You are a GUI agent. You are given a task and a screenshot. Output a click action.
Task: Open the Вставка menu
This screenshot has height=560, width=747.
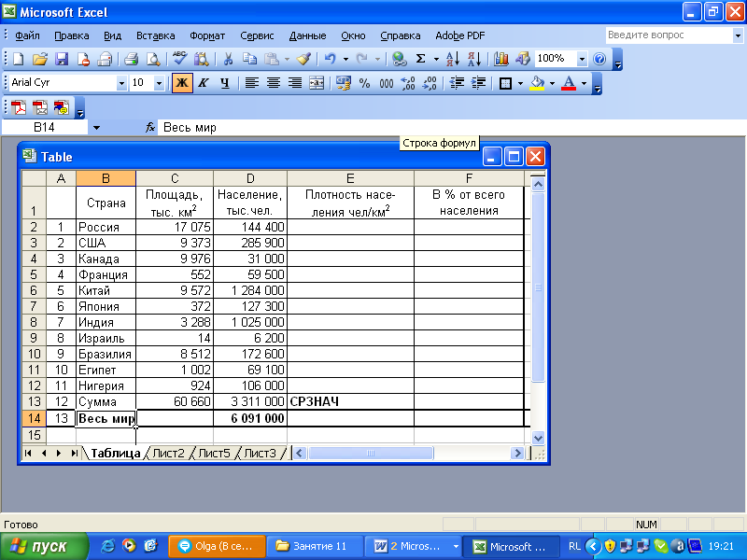[155, 35]
